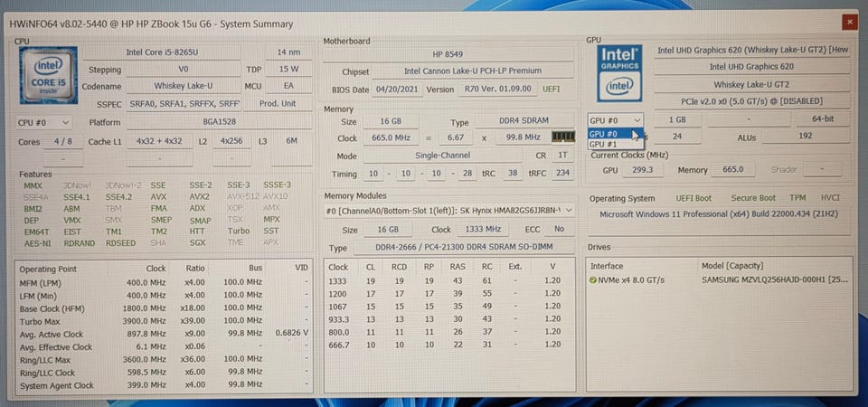Click the GPU memory size field 1 GB

(677, 119)
